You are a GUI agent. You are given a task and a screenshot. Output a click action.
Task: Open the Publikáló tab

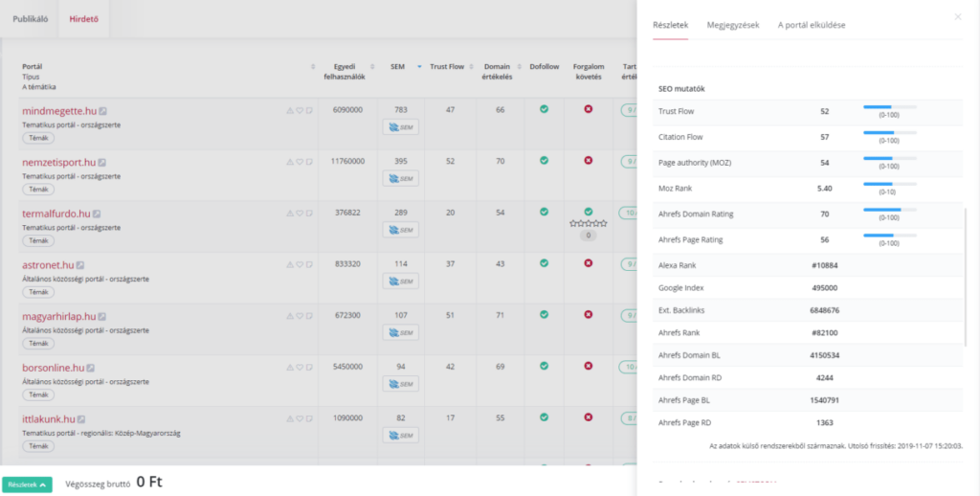tap(29, 18)
